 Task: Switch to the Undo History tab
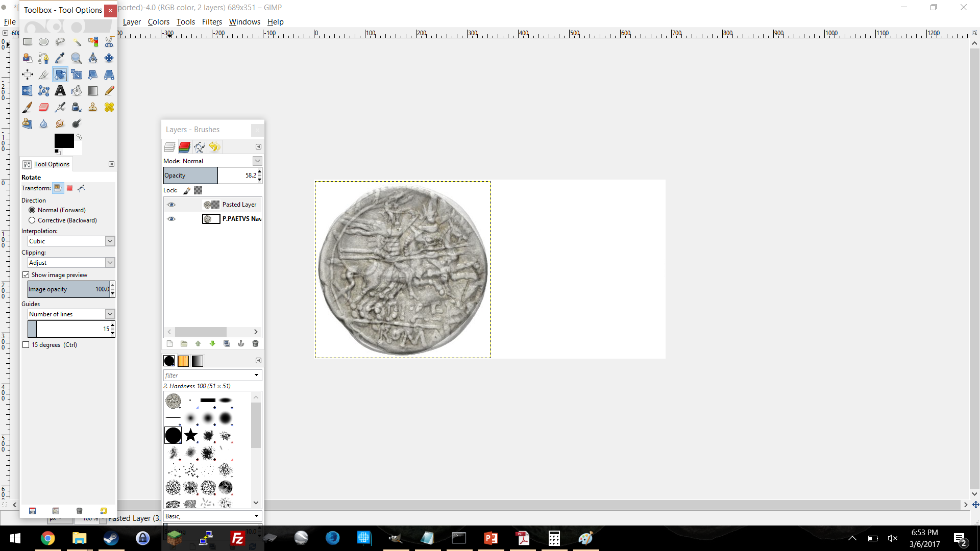coord(214,147)
